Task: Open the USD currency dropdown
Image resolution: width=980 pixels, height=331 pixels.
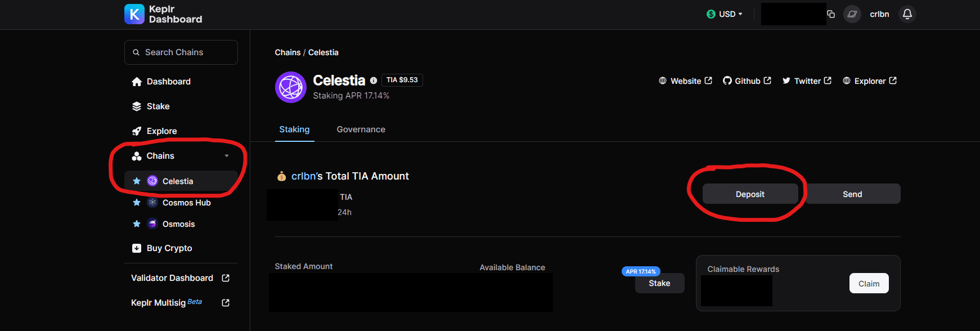Action: tap(725, 14)
